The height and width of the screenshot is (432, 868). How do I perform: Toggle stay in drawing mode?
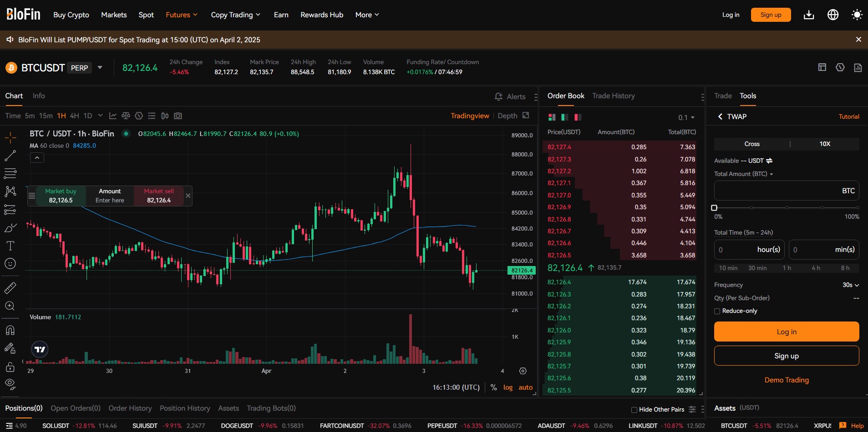(10, 348)
